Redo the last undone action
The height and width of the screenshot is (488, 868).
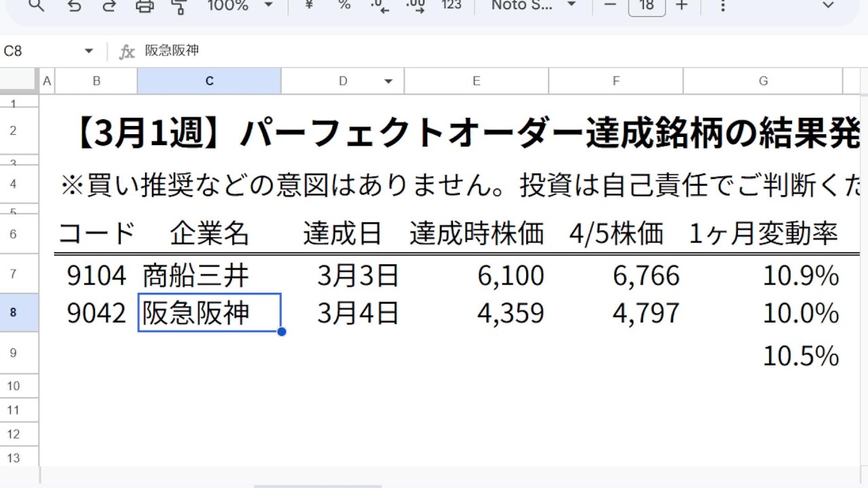coord(108,5)
